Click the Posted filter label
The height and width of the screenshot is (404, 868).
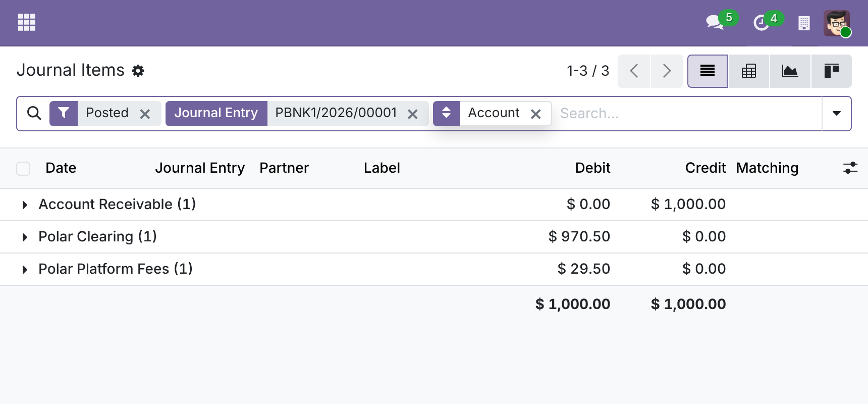pos(107,113)
